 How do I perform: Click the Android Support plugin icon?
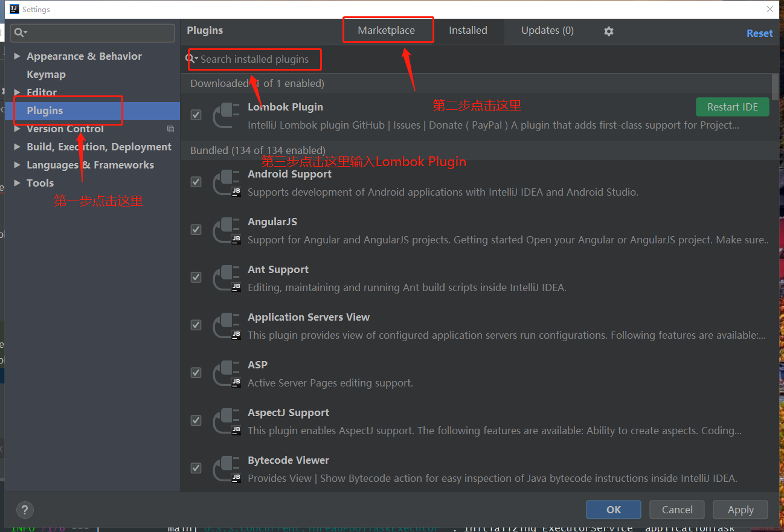coord(226,182)
